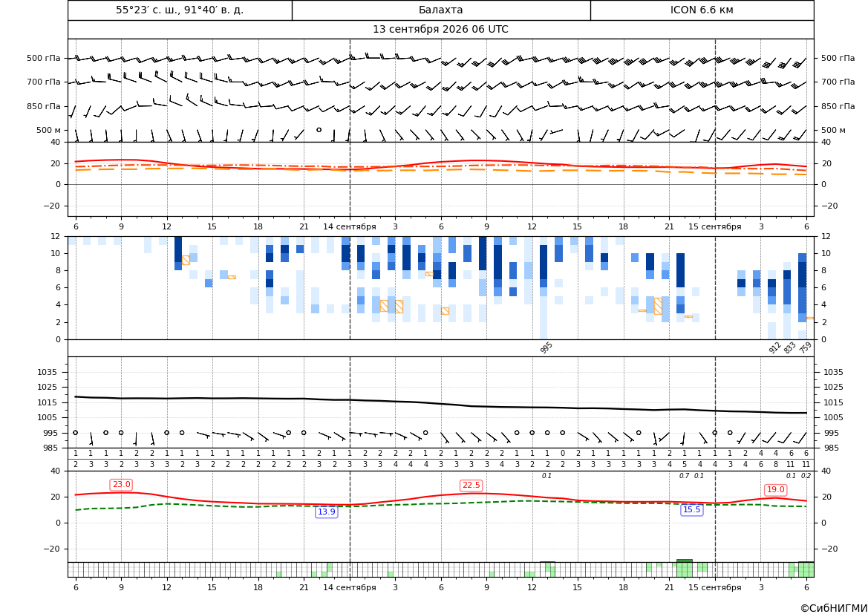
Task: Click the 995 cloud base pressure label
Action: coord(546,347)
